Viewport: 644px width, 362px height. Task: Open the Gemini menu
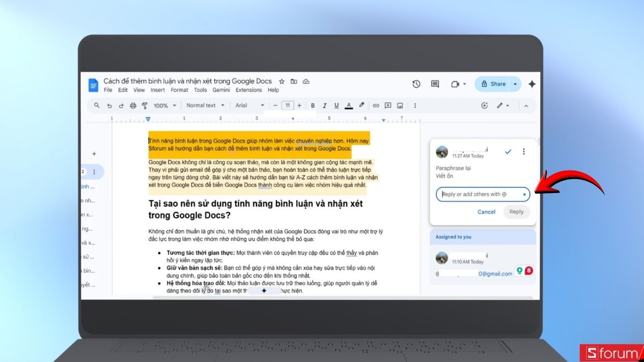pyautogui.click(x=221, y=90)
